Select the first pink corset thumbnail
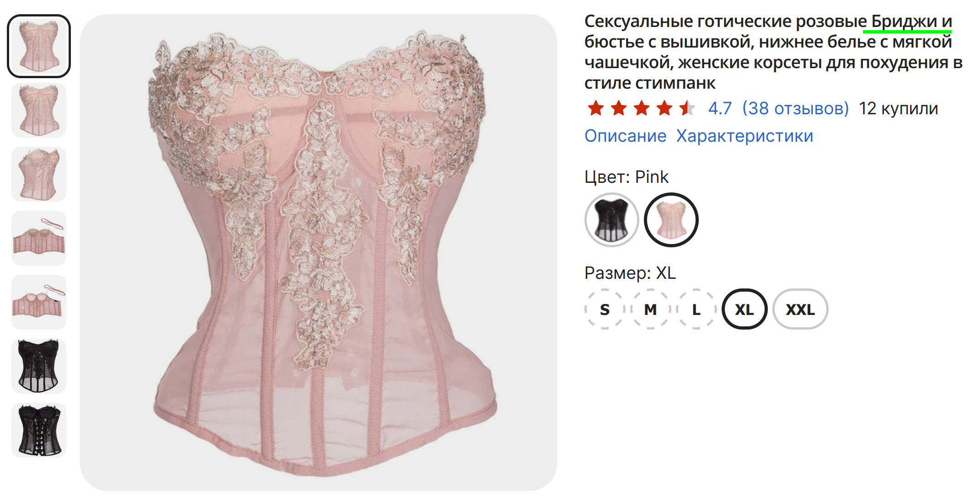Image resolution: width=980 pixels, height=501 pixels. click(39, 46)
